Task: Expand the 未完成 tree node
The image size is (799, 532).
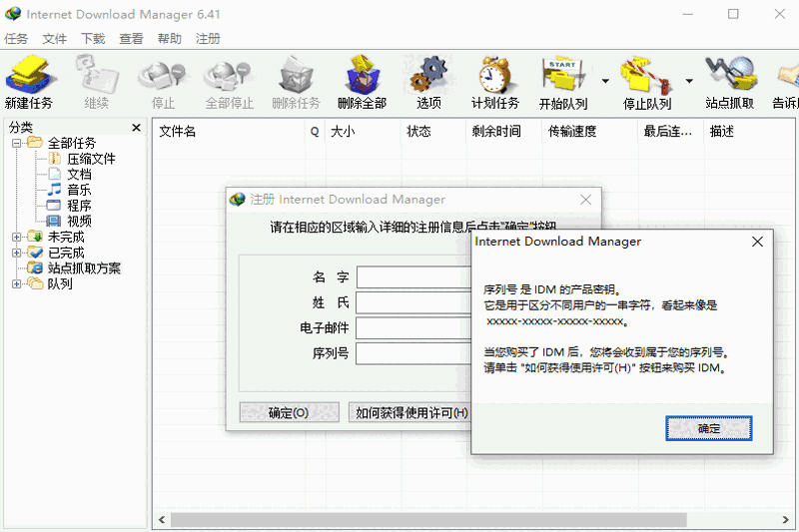Action: pos(17,237)
